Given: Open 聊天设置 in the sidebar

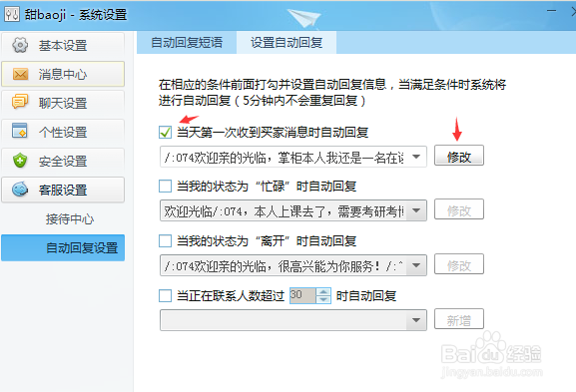Looking at the screenshot, I should click(63, 103).
